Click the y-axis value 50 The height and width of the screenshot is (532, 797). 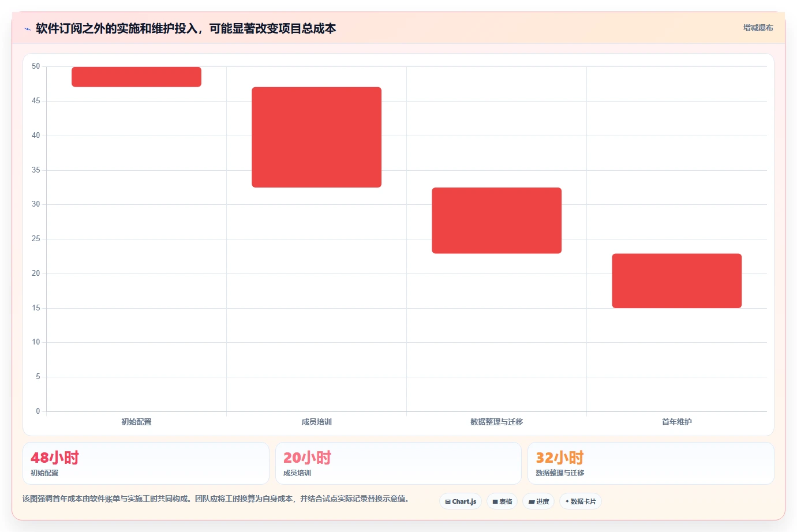[x=36, y=66]
